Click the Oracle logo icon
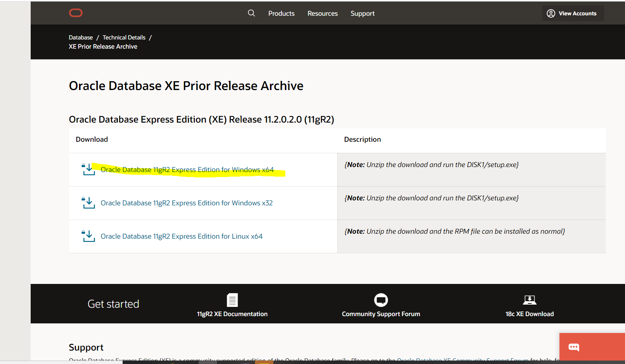 click(76, 13)
